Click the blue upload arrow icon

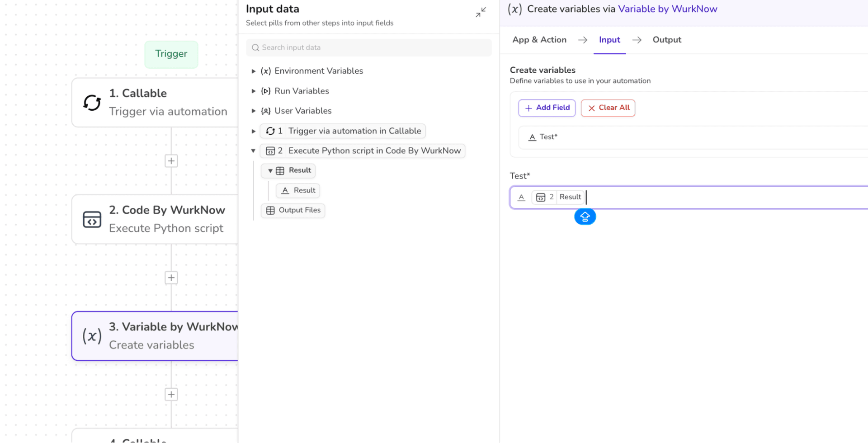pos(585,217)
